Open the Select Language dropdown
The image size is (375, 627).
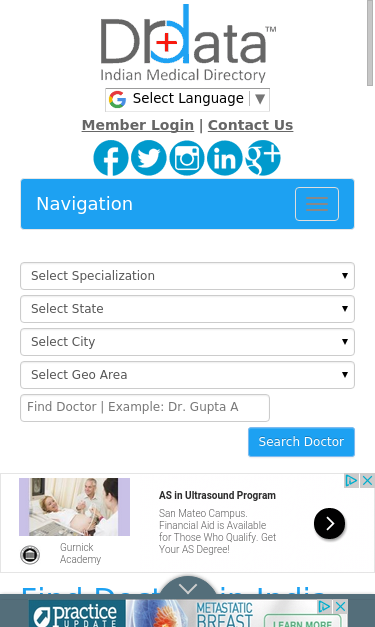coord(188,100)
